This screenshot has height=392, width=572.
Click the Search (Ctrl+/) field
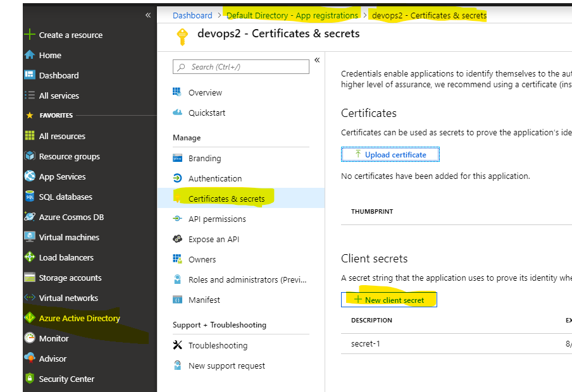240,66
